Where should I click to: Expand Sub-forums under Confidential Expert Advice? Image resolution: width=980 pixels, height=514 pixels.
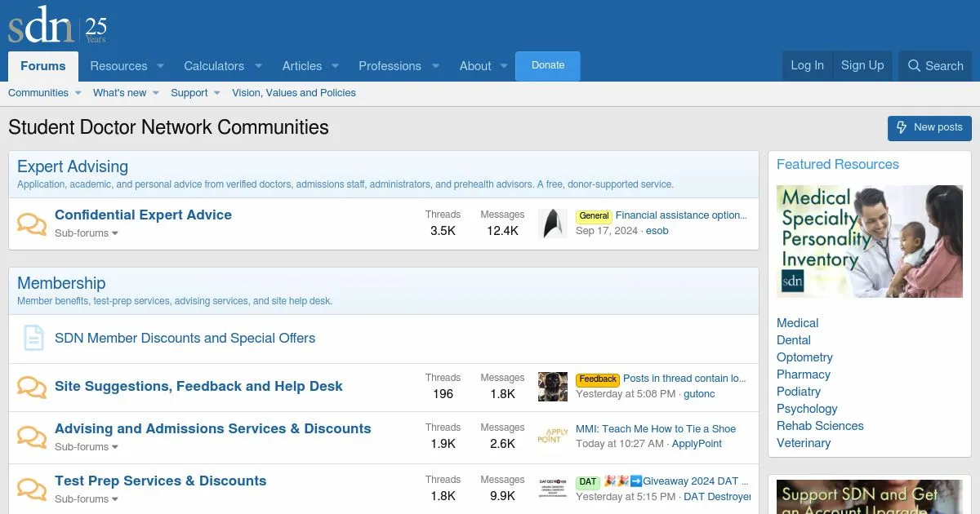tap(87, 233)
